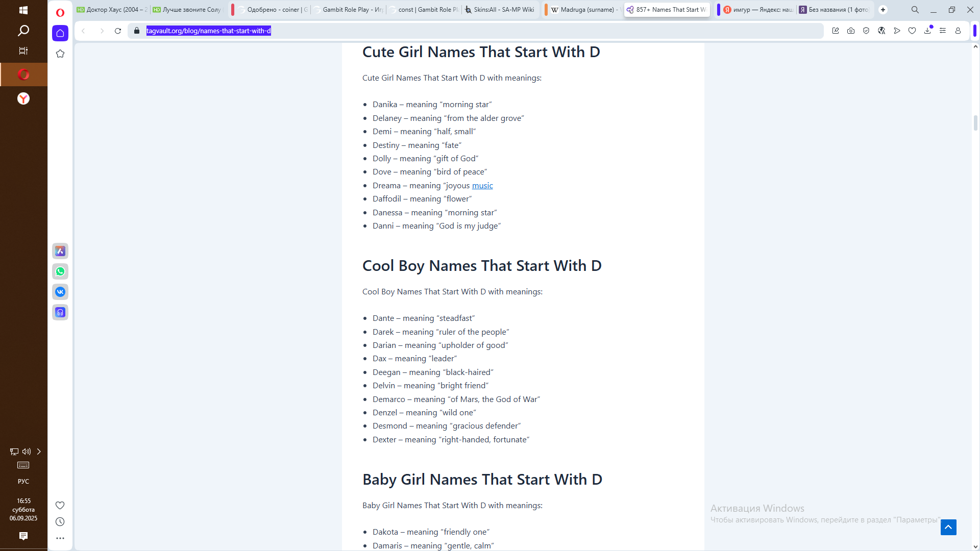This screenshot has width=980, height=551.
Task: Toggle Windows system volume speaker icon
Action: point(27,452)
